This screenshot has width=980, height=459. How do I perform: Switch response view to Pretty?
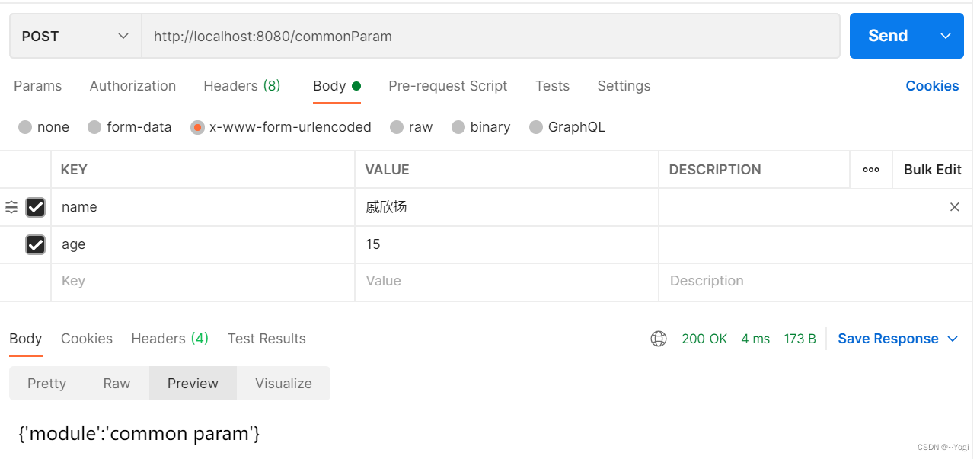point(47,383)
